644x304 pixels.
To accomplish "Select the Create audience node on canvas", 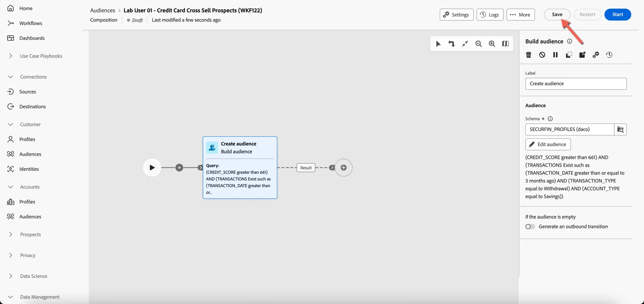I will coord(240,167).
